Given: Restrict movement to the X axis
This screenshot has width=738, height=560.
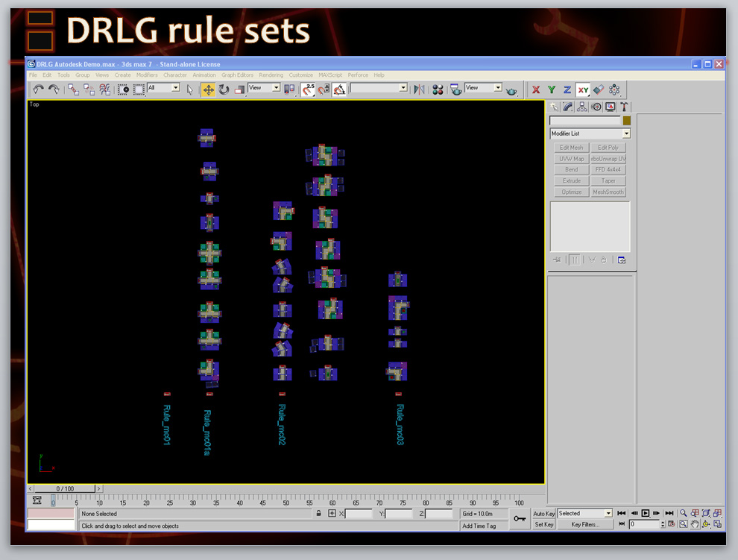Looking at the screenshot, I should (x=535, y=89).
